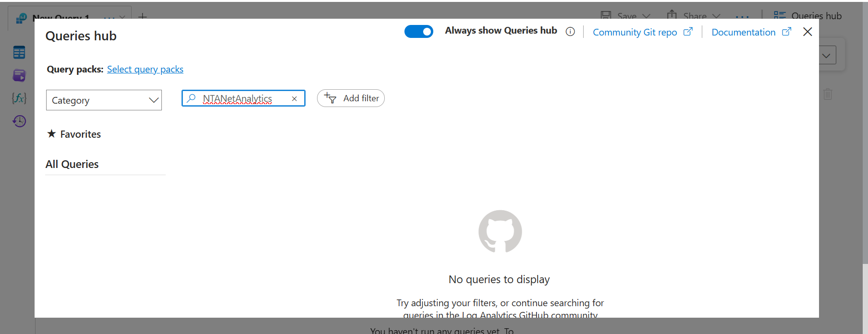The image size is (868, 334).
Task: Open the Tables icon in the sidebar
Action: [x=19, y=52]
